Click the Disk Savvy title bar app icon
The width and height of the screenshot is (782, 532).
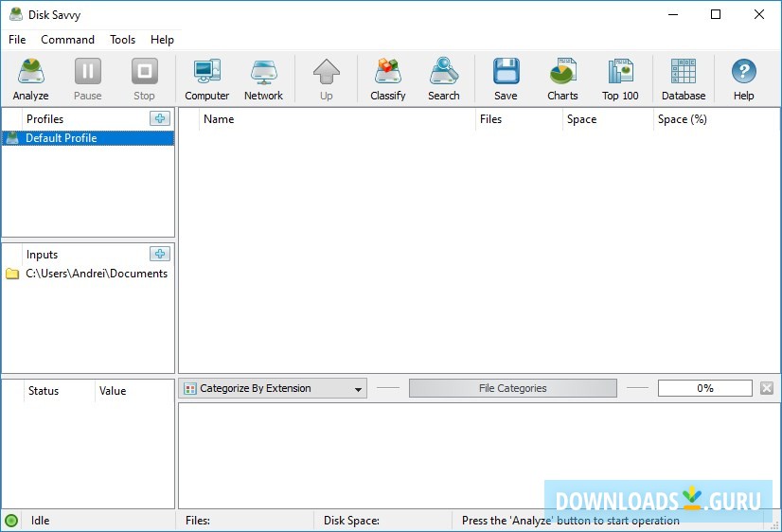pos(16,14)
